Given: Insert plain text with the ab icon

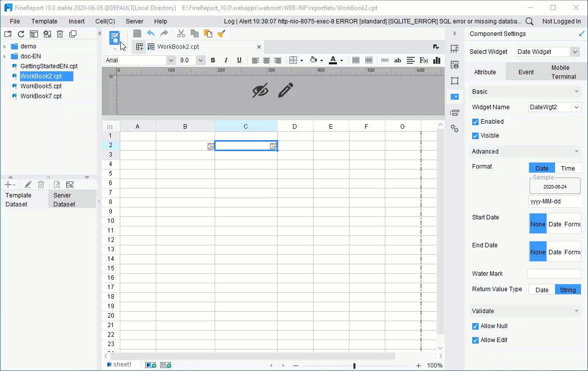Looking at the screenshot, I should click(397, 60).
